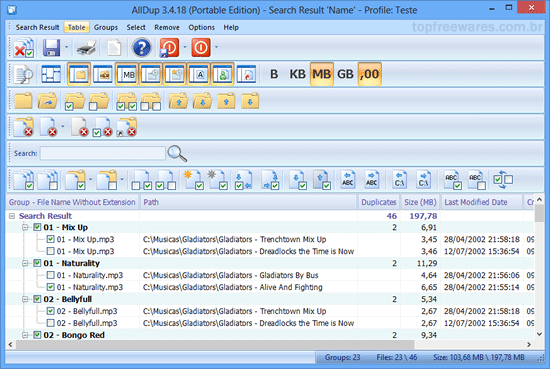Open the Select menu

click(136, 27)
